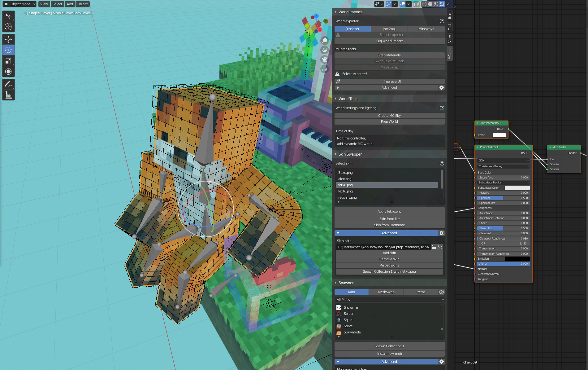The image size is (588, 370).
Task: Select the Move tool in the toolbar
Action: click(8, 39)
